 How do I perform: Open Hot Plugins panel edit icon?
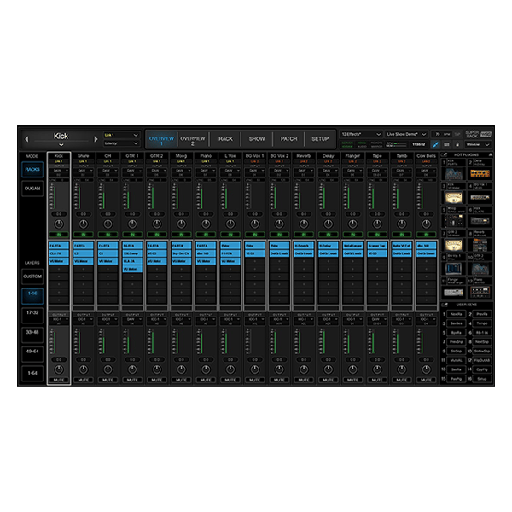(x=444, y=155)
